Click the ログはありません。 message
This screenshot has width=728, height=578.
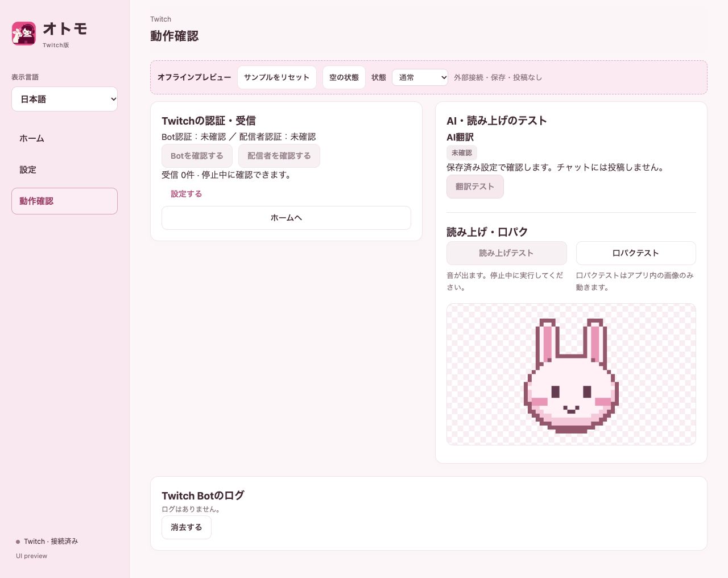click(191, 509)
